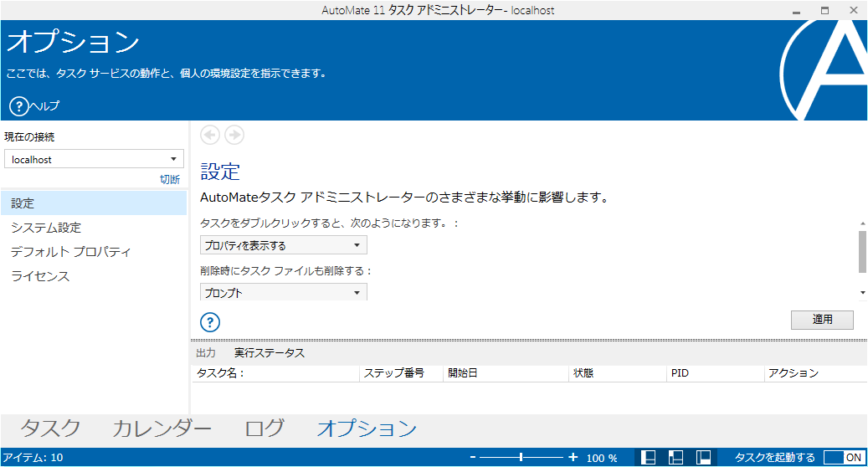This screenshot has height=467, width=868.
Task: Click the 切断 disconnect link
Action: 170,179
